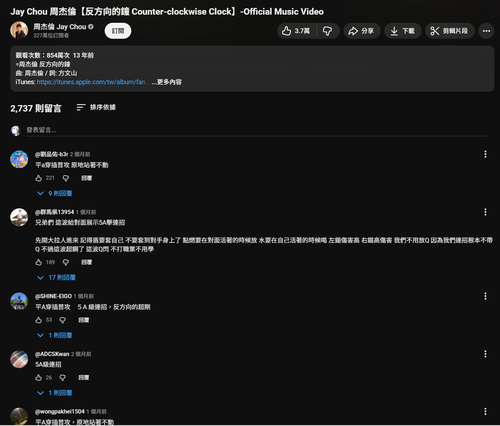
Task: Like the comment with 26 likes
Action: pos(39,377)
